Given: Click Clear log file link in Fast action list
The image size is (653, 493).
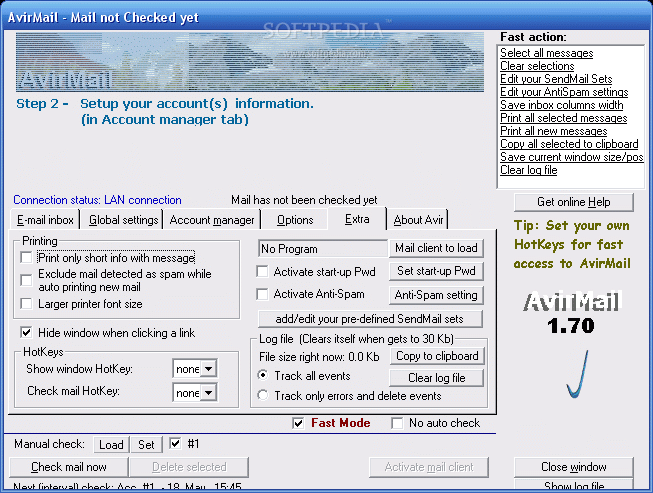Looking at the screenshot, I should [x=528, y=170].
